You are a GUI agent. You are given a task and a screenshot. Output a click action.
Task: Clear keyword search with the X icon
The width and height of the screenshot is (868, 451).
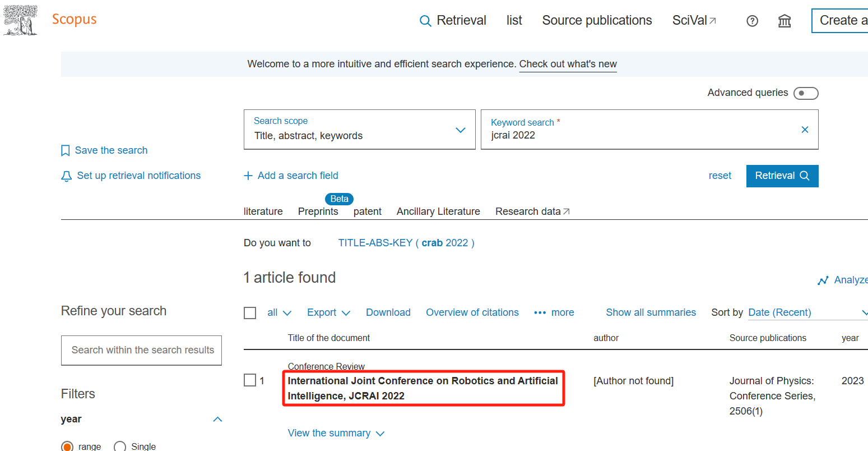[805, 130]
